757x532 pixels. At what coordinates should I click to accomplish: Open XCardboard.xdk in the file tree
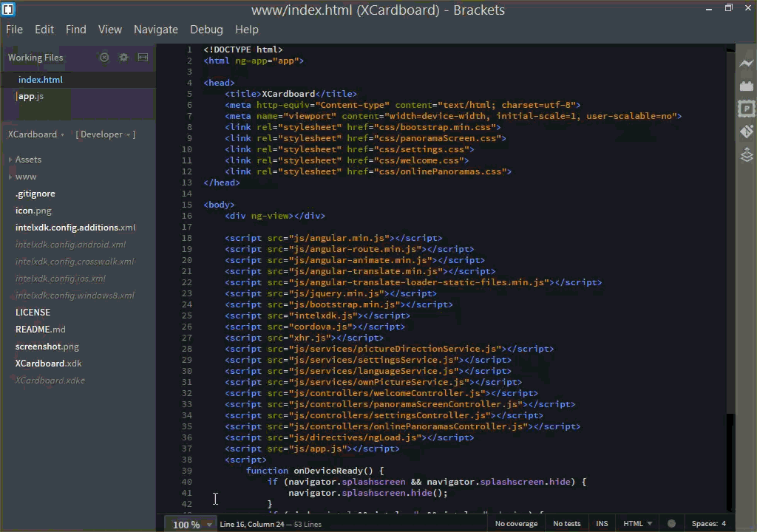(48, 364)
